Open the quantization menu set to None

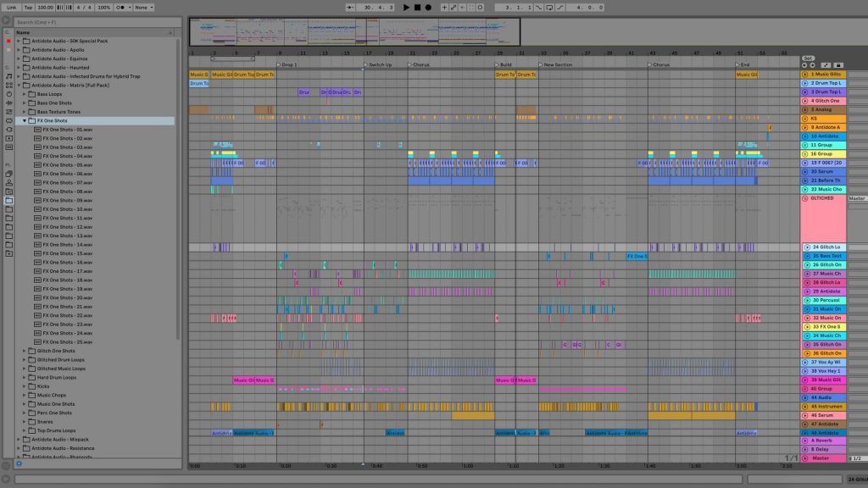(146, 7)
